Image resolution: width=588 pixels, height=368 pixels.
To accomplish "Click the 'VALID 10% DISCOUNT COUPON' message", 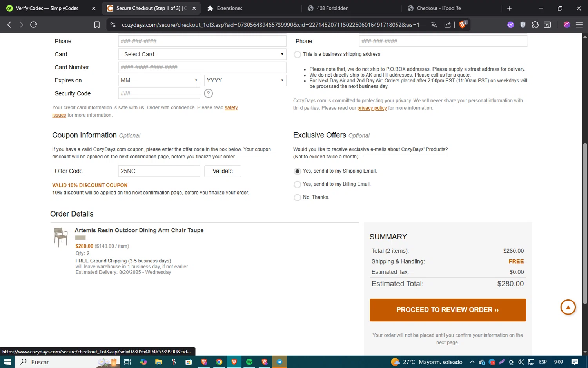I will (x=90, y=185).
